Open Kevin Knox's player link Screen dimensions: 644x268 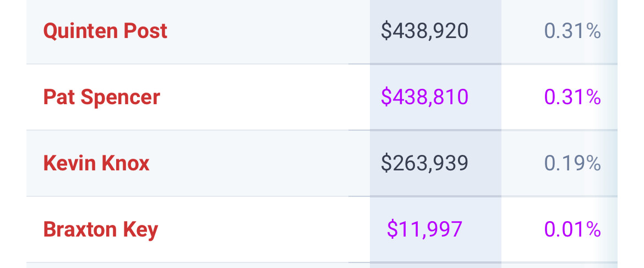pos(96,163)
